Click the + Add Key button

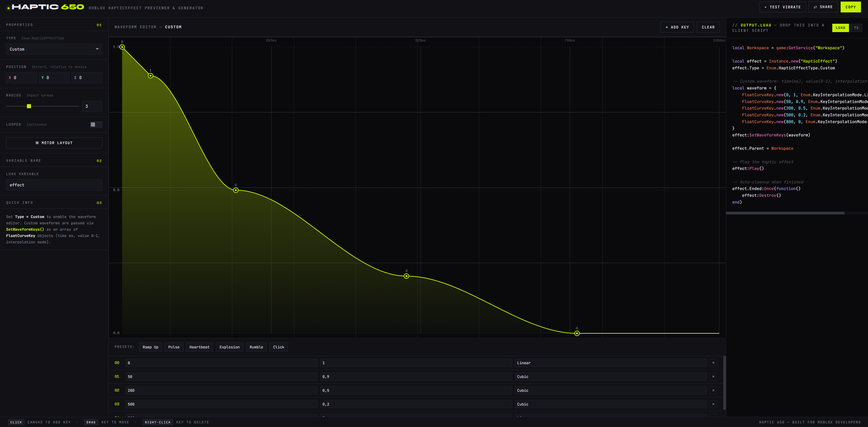(677, 27)
